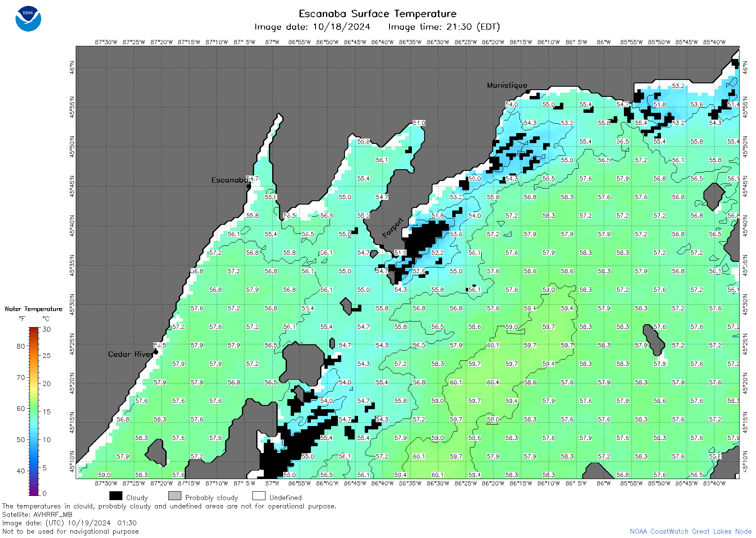The image size is (756, 538).
Task: Click the 60.4 temperature reading
Action: (493, 382)
